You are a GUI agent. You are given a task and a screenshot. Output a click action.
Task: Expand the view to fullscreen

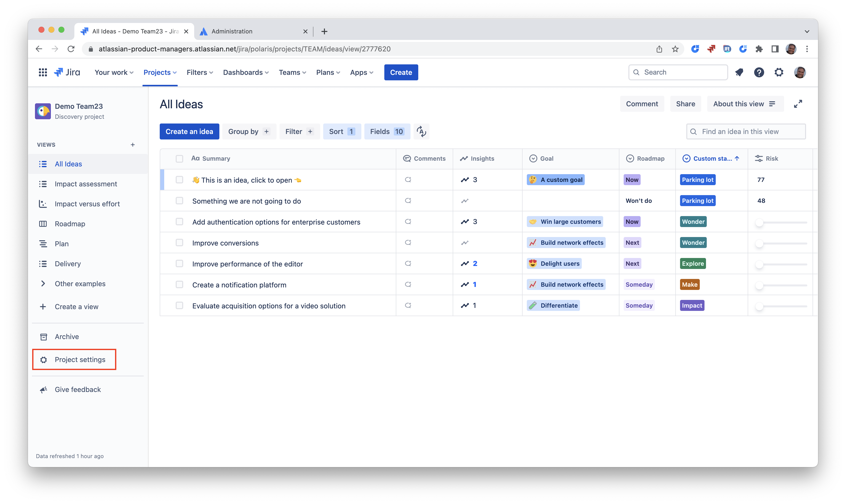click(x=798, y=104)
